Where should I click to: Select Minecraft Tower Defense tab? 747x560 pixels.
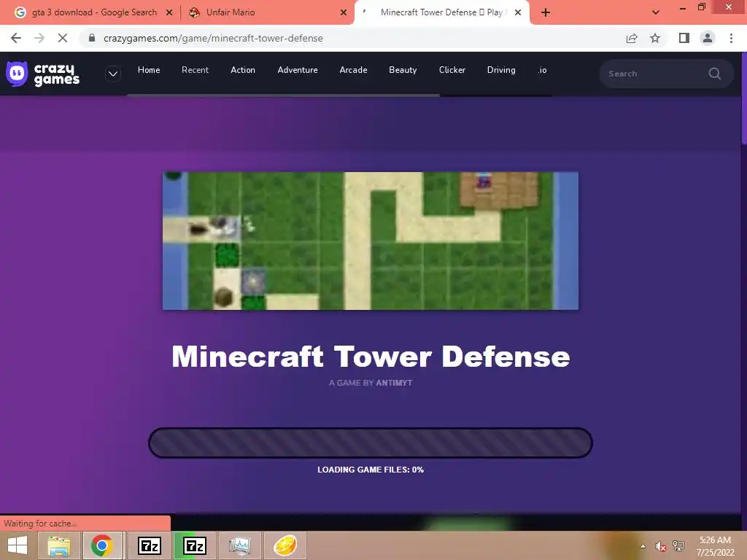pos(441,12)
